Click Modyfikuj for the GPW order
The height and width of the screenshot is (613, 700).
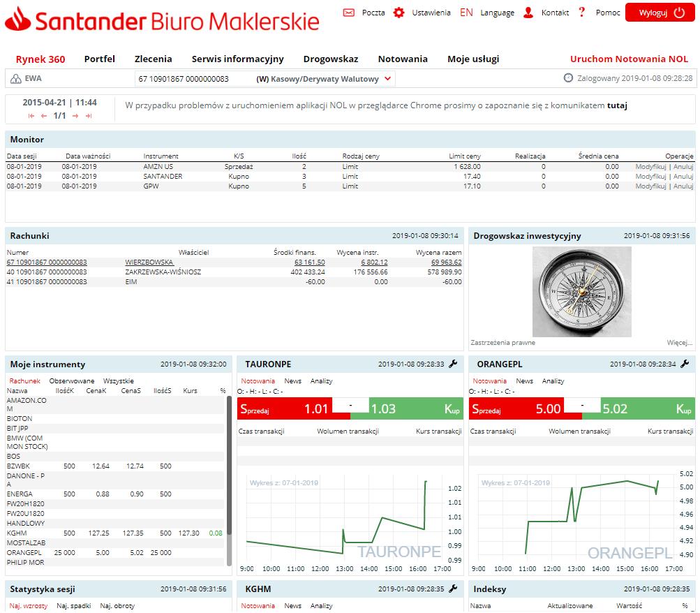click(x=650, y=186)
